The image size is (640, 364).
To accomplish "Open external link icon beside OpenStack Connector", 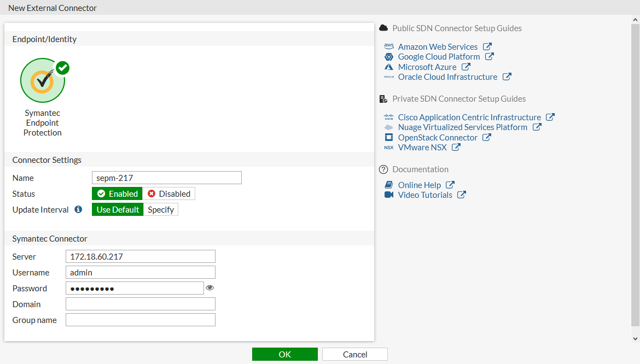I will [486, 137].
